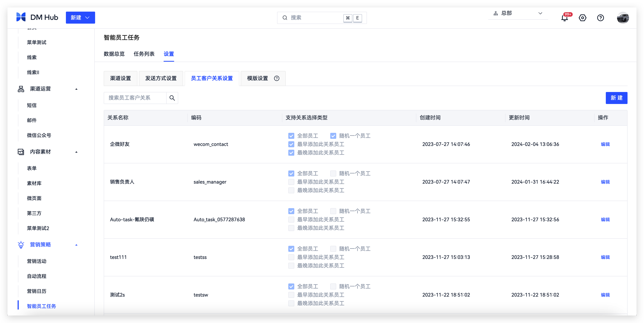
Task: Open 微信公众号 in the sidebar
Action: pos(39,135)
